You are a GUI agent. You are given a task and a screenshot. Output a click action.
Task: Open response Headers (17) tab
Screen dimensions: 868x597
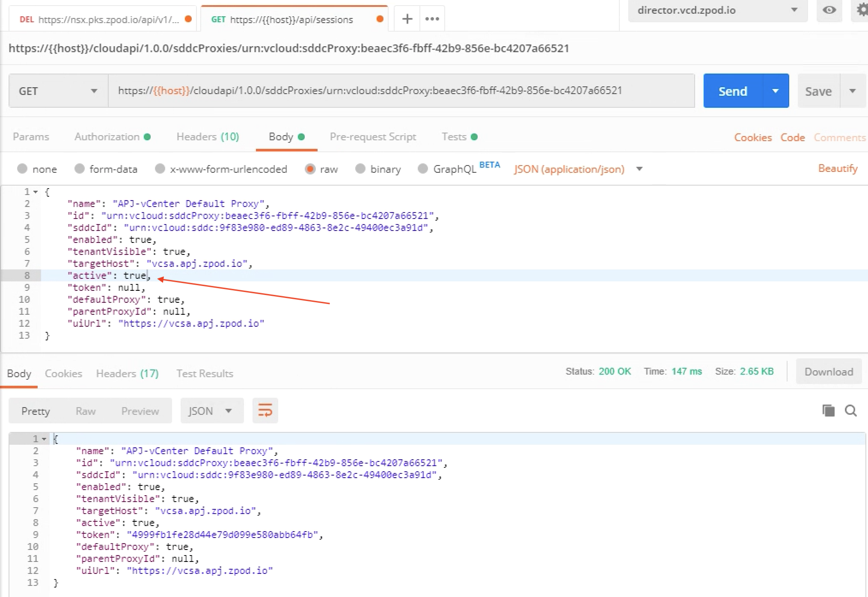coord(127,374)
